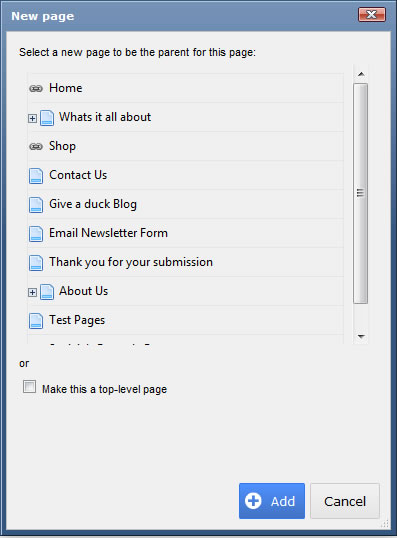Click the page icon next to Give a duck Blog
Viewport: 397px width, 538px height.
[x=36, y=205]
